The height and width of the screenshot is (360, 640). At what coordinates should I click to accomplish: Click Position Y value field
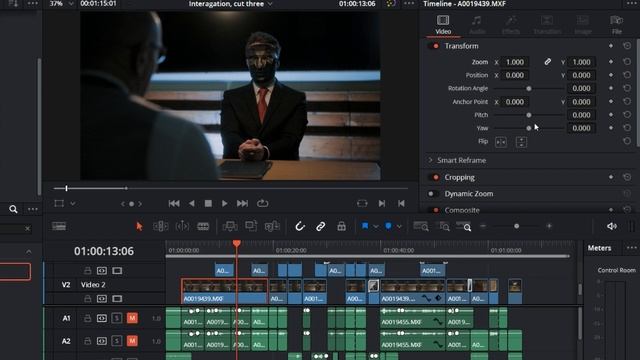pyautogui.click(x=581, y=75)
